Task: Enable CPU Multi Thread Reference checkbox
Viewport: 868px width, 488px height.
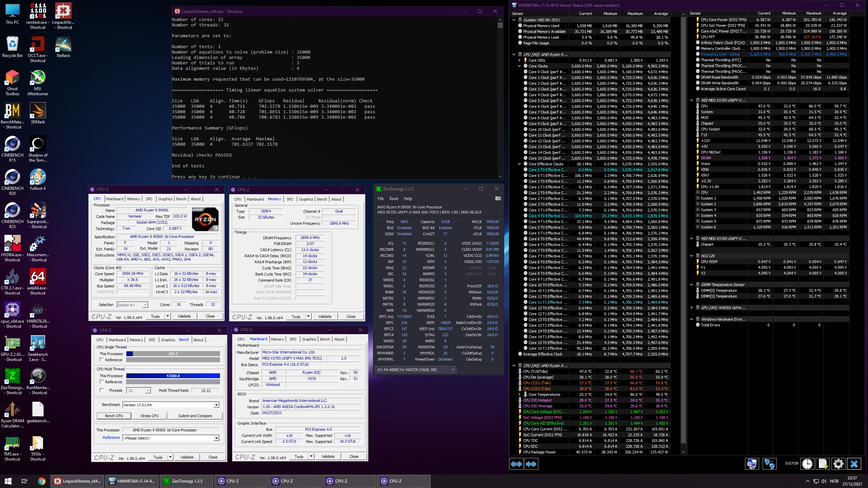Action: click(102, 382)
